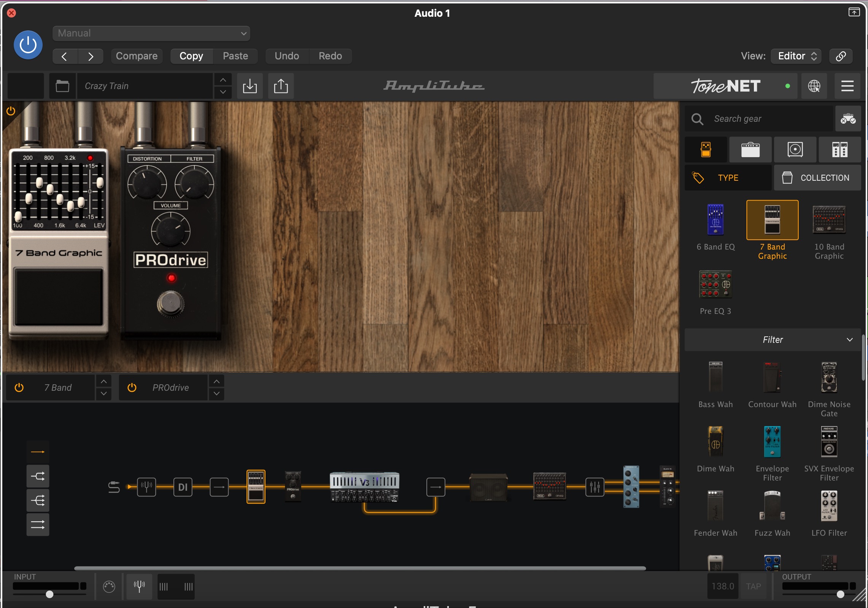Step PROdrive slot model down
The width and height of the screenshot is (868, 608).
(x=216, y=394)
